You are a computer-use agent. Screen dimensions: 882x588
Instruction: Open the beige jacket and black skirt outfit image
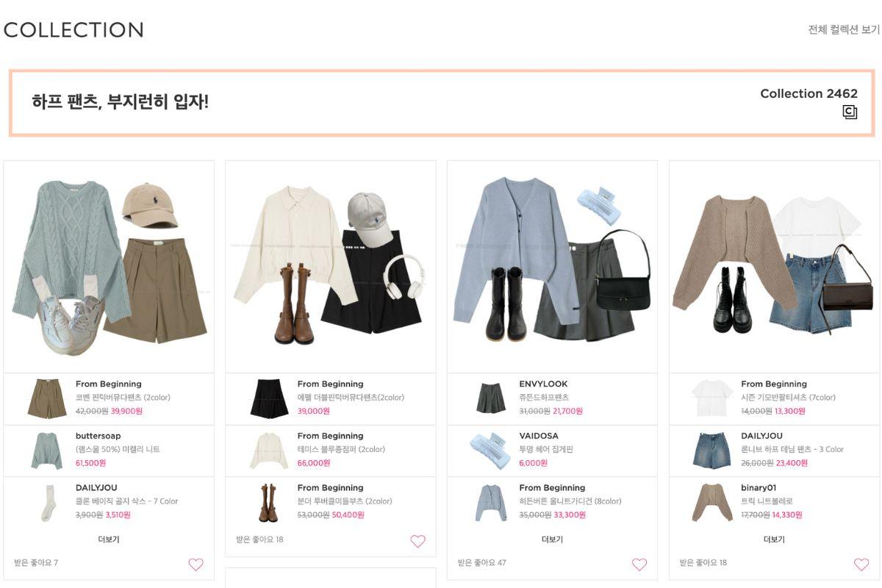click(x=331, y=266)
